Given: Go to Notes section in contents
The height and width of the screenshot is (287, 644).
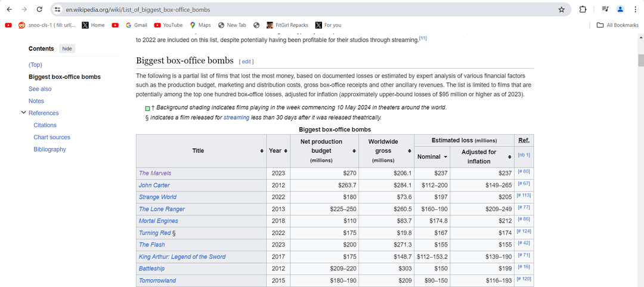Looking at the screenshot, I should (36, 101).
